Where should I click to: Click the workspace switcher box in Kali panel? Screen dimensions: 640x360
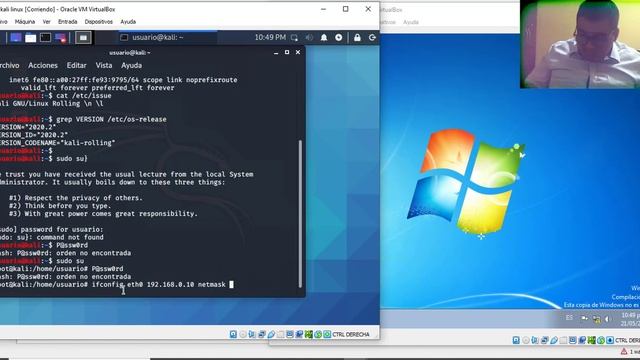(83, 38)
